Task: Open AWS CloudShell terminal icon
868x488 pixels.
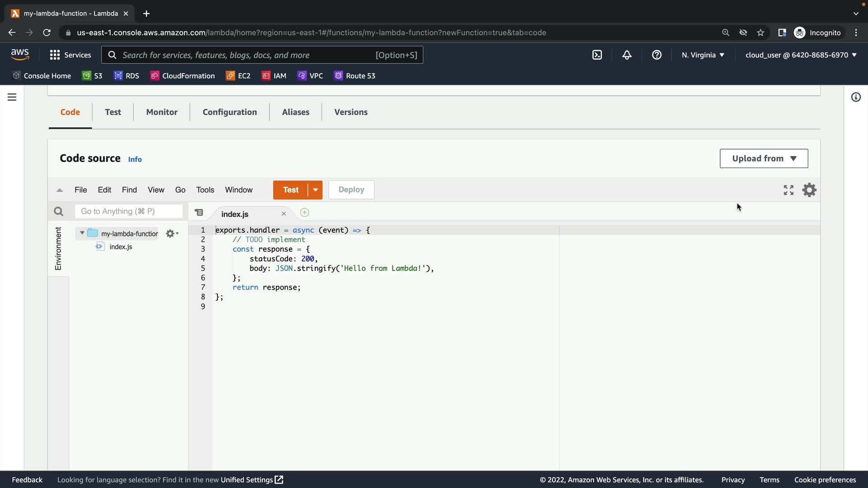Action: click(x=597, y=55)
